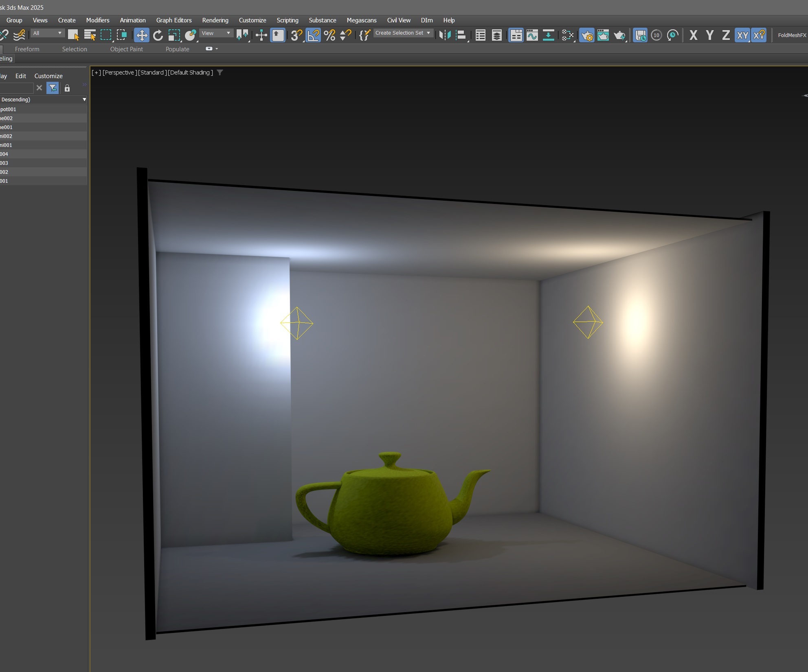Toggle Angle Snap
Viewport: 808px width, 672px height.
(x=313, y=35)
